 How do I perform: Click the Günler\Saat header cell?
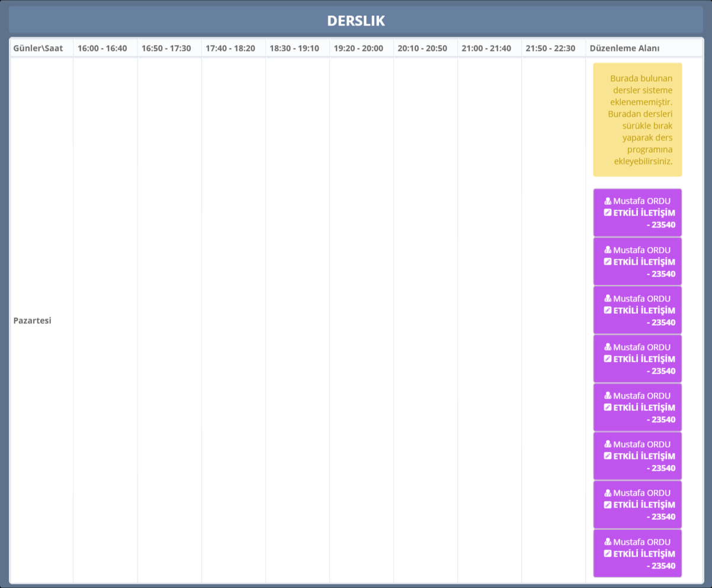click(38, 48)
